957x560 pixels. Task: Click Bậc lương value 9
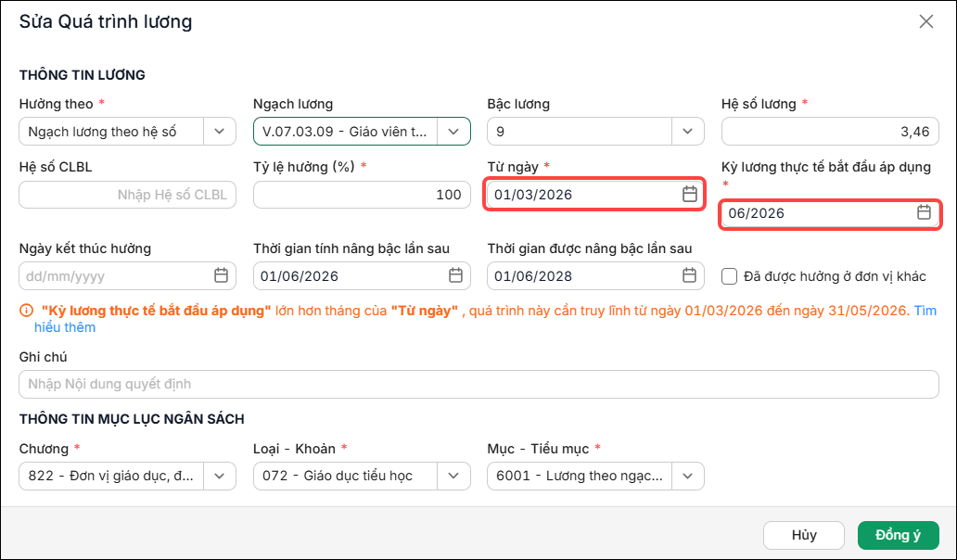pyautogui.click(x=501, y=132)
